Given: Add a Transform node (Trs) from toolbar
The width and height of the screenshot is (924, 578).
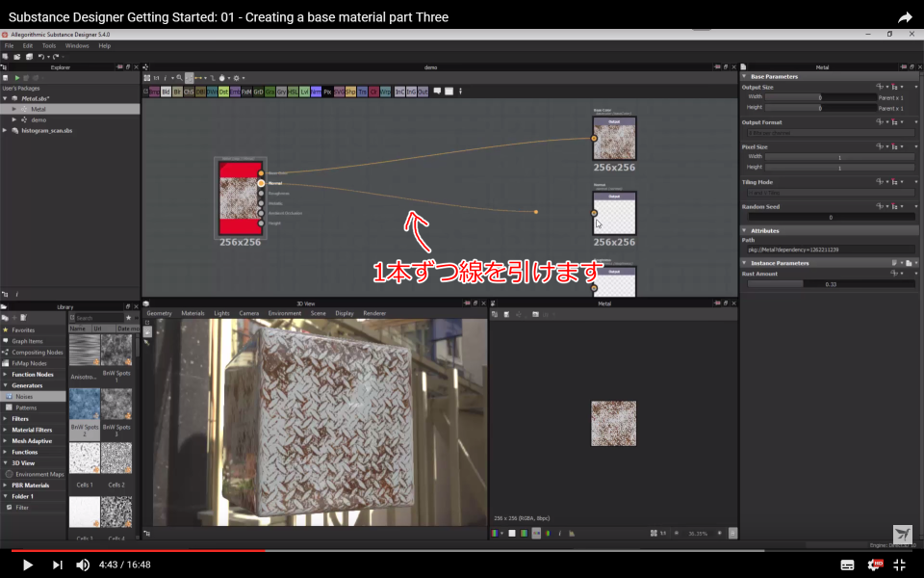Looking at the screenshot, I should 362,92.
